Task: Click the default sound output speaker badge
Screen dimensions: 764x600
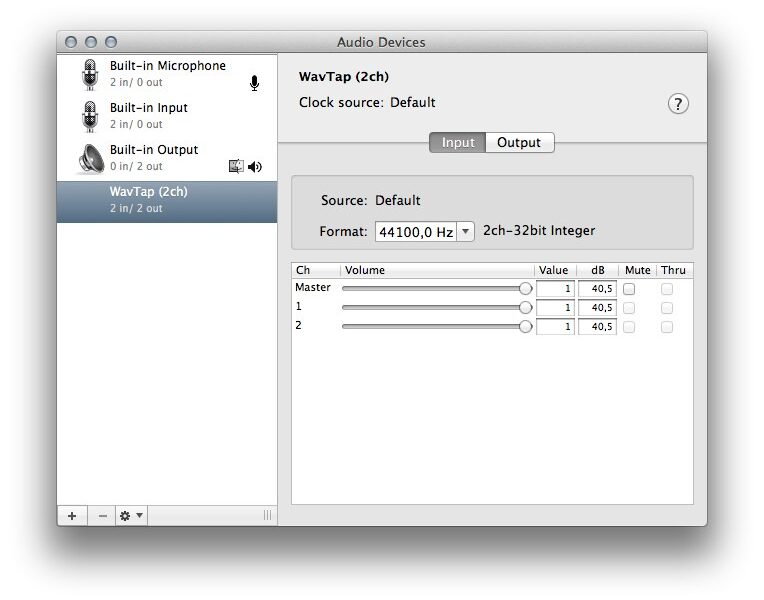Action: pyautogui.click(x=255, y=167)
